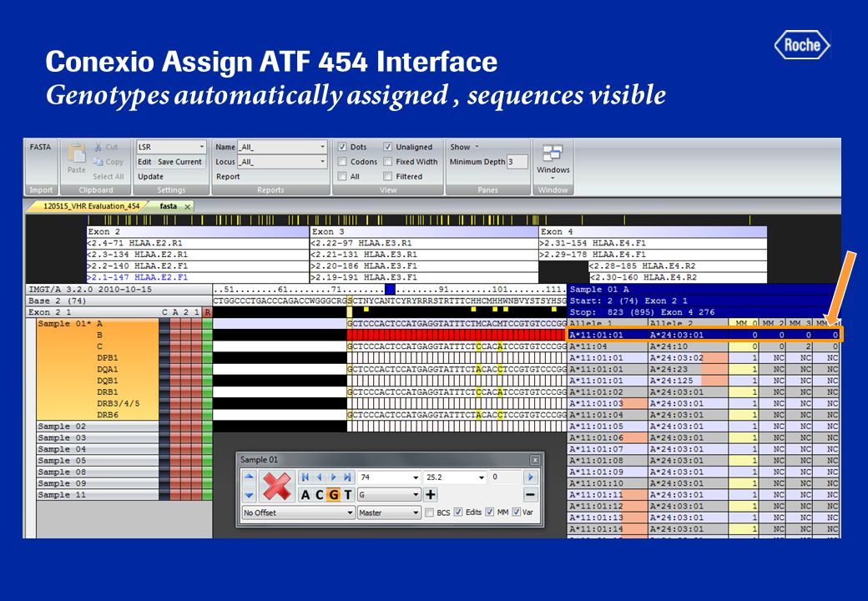Click Update in Settings group
Viewport: 868px width, 601px height.
point(150,176)
